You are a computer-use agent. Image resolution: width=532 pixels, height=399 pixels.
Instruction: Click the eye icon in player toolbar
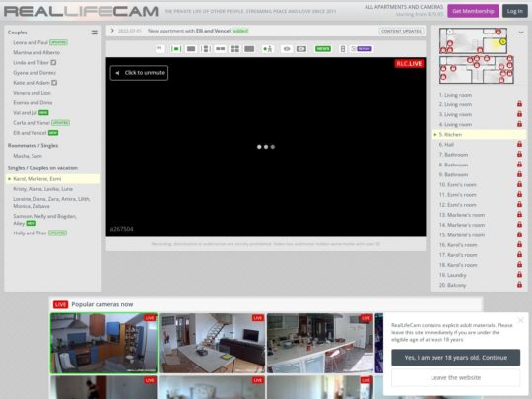click(x=287, y=49)
